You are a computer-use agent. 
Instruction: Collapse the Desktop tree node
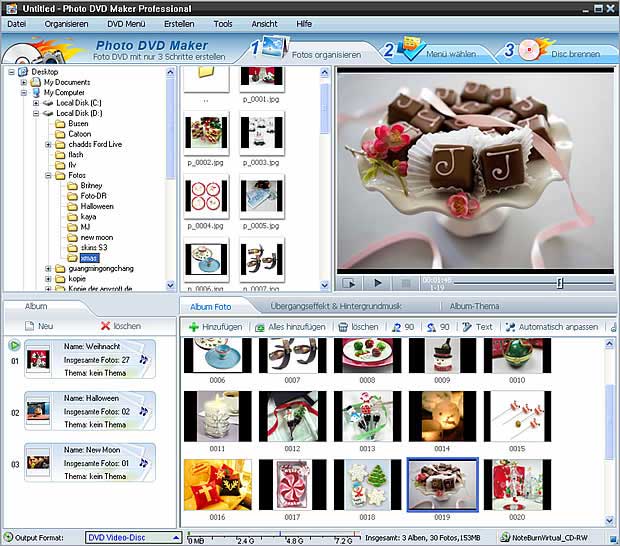[11, 72]
